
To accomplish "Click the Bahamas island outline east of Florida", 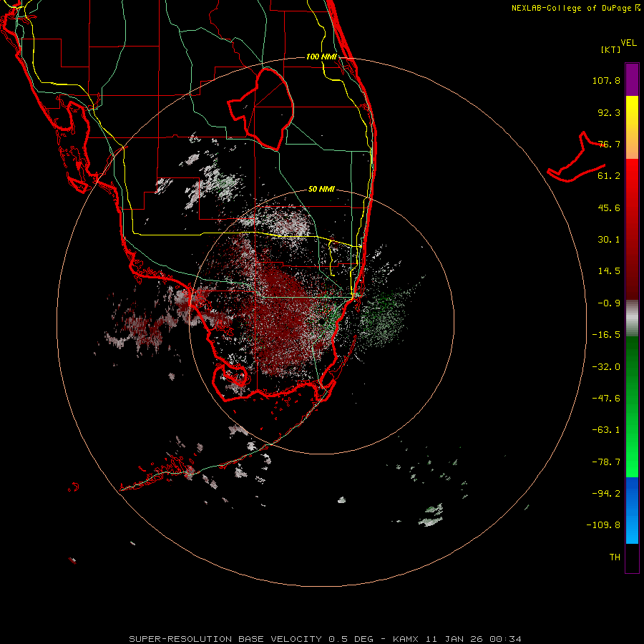I will click(576, 157).
